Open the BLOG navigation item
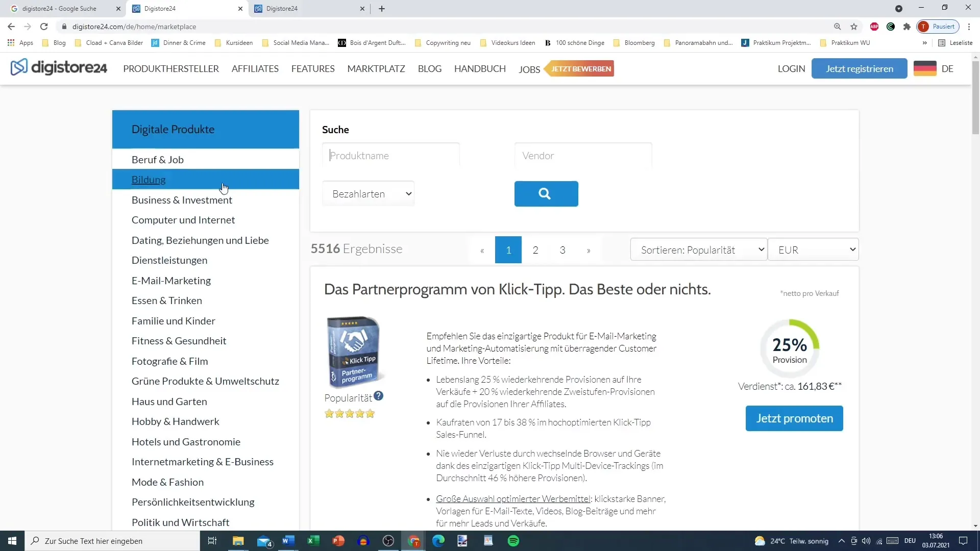 point(430,68)
